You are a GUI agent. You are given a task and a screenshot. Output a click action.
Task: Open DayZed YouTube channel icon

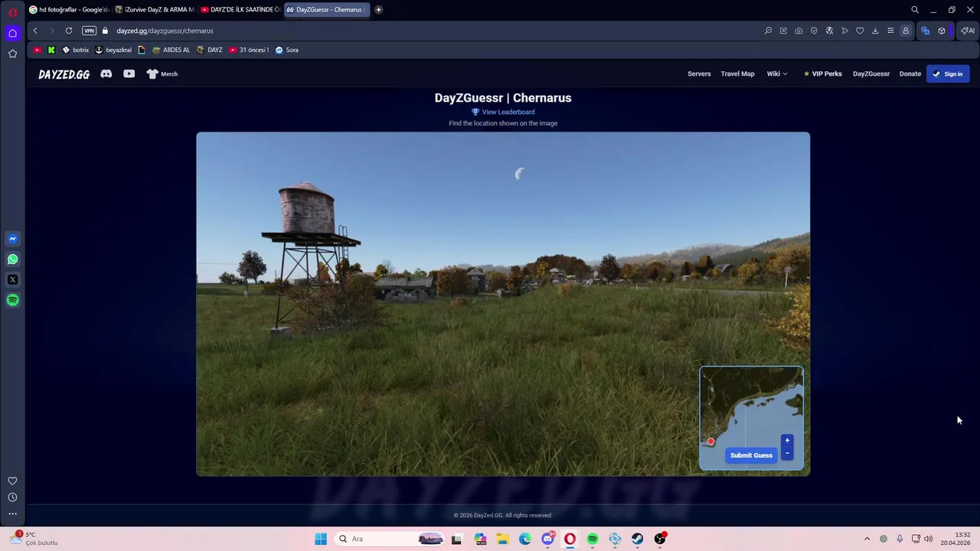pos(129,73)
